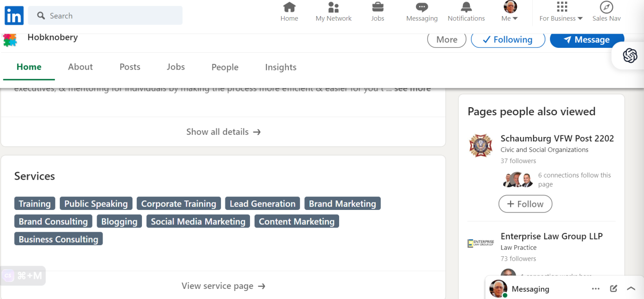
Task: Switch to the Jobs page tab
Action: click(176, 67)
